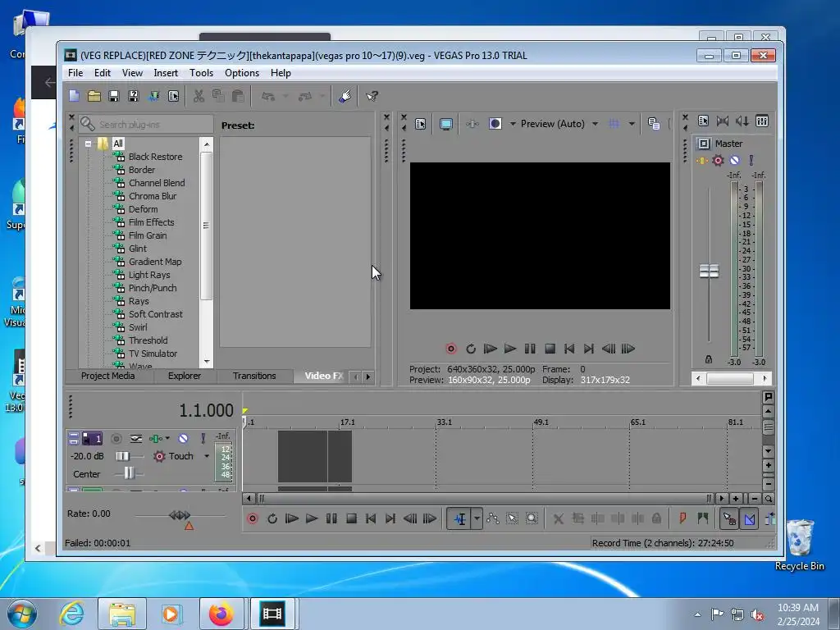Toggle Auto Crossfades button in timeline toolbar
Screen dimensions: 840x630
pyautogui.click(x=750, y=518)
